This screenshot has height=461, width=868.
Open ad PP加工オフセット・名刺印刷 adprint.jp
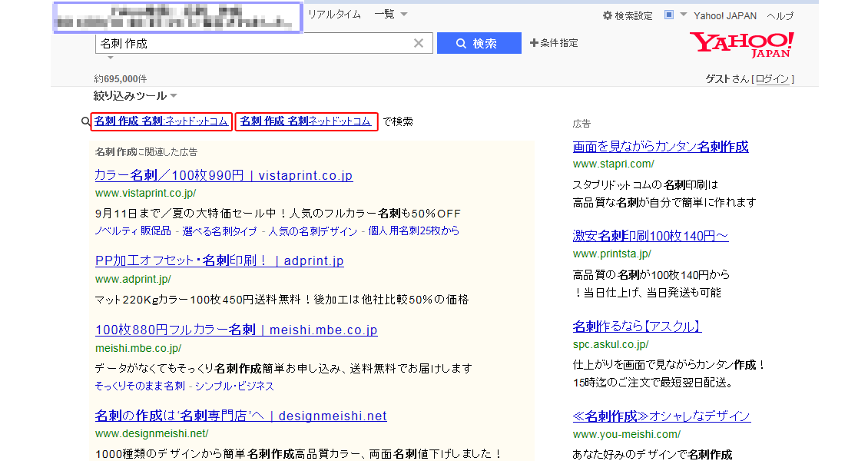click(x=219, y=260)
